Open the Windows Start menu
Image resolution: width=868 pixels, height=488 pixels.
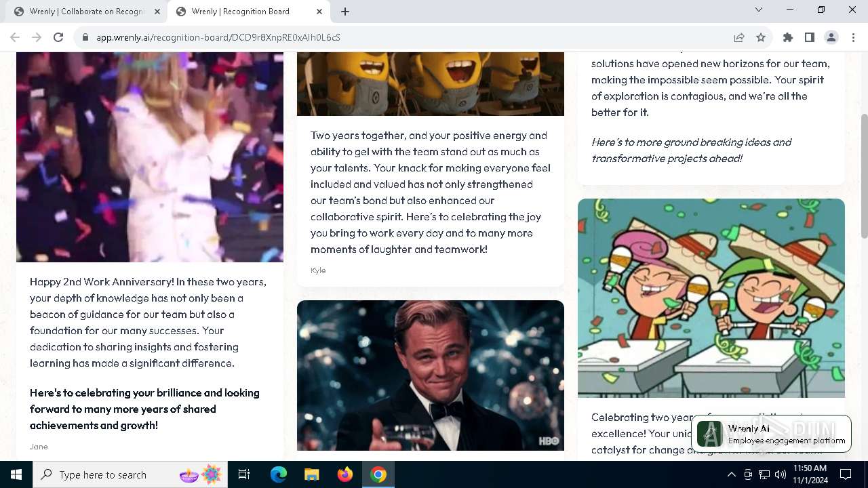click(16, 474)
